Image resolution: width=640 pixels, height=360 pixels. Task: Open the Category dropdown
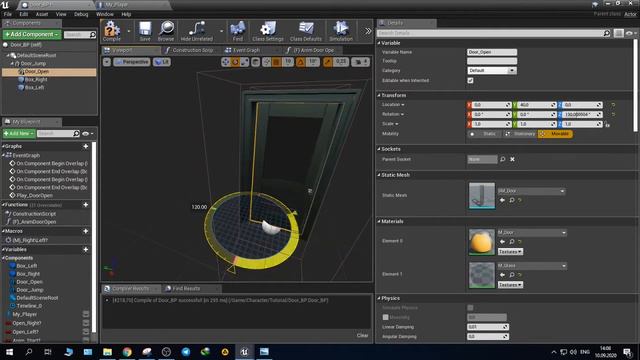(492, 71)
